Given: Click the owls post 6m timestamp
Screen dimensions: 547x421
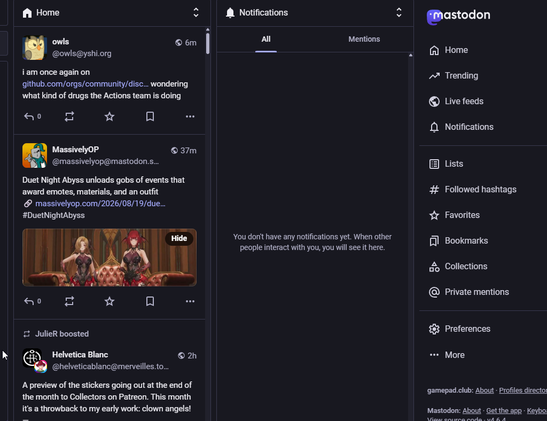Looking at the screenshot, I should tap(190, 43).
